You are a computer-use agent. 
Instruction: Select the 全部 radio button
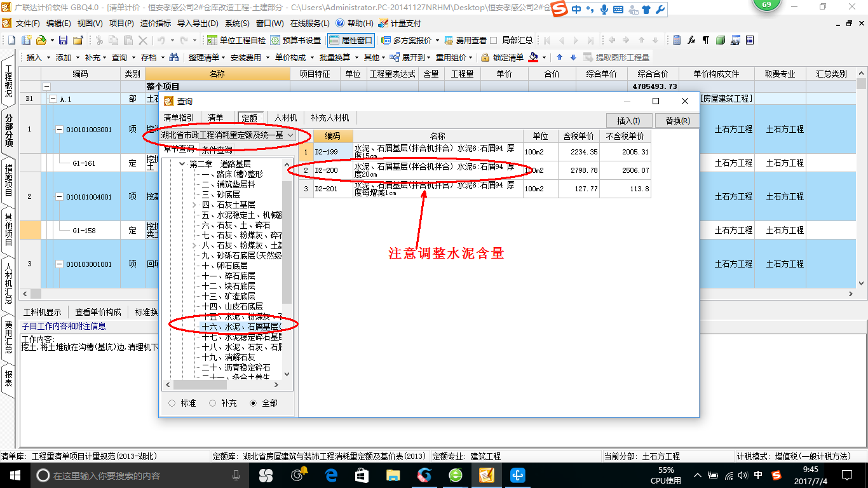[x=254, y=403]
